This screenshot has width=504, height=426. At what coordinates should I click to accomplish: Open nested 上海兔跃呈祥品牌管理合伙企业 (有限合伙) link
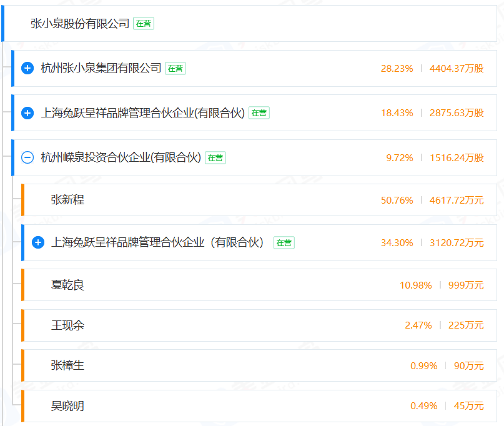157,242
